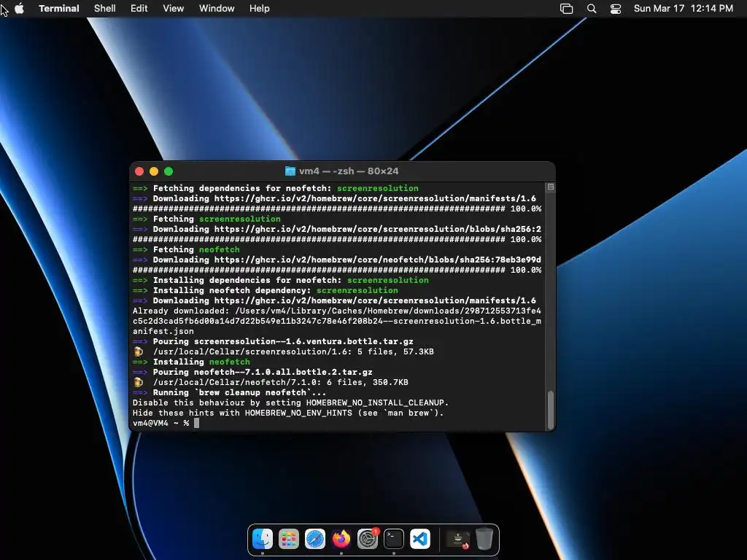Screen dimensions: 747x560
Task: Click the neofetch blobs download URL
Action: pyautogui.click(x=378, y=260)
